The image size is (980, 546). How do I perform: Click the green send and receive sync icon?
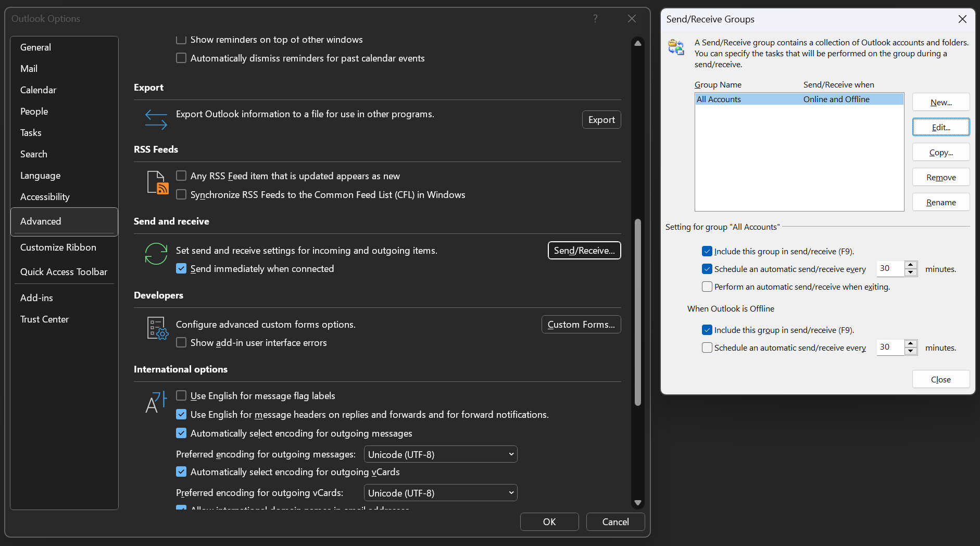point(156,254)
